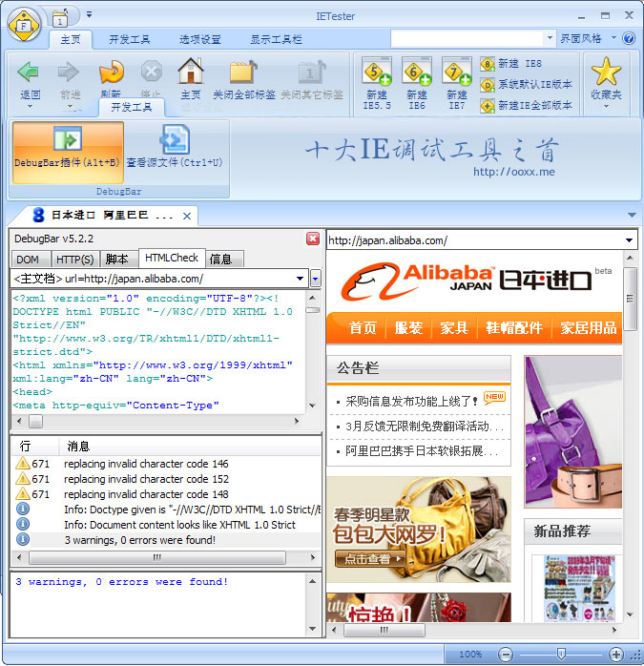Create a new IE8 tab
Viewport: 644px width, 666px height.
[511, 64]
